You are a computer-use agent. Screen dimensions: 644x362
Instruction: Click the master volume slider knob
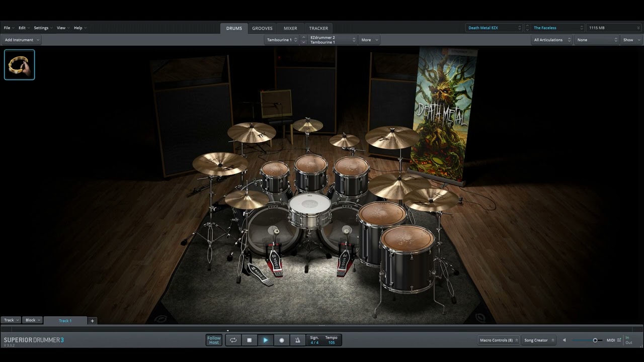[595, 340]
